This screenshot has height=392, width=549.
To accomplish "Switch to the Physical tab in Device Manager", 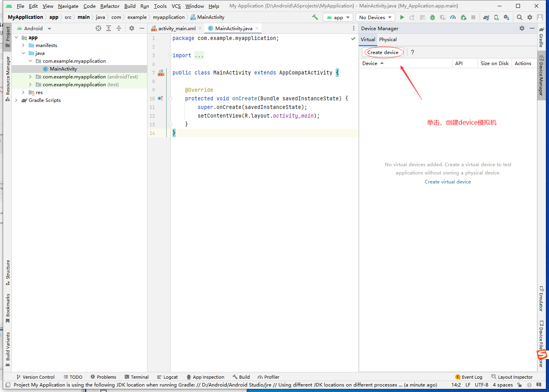I will coord(388,39).
